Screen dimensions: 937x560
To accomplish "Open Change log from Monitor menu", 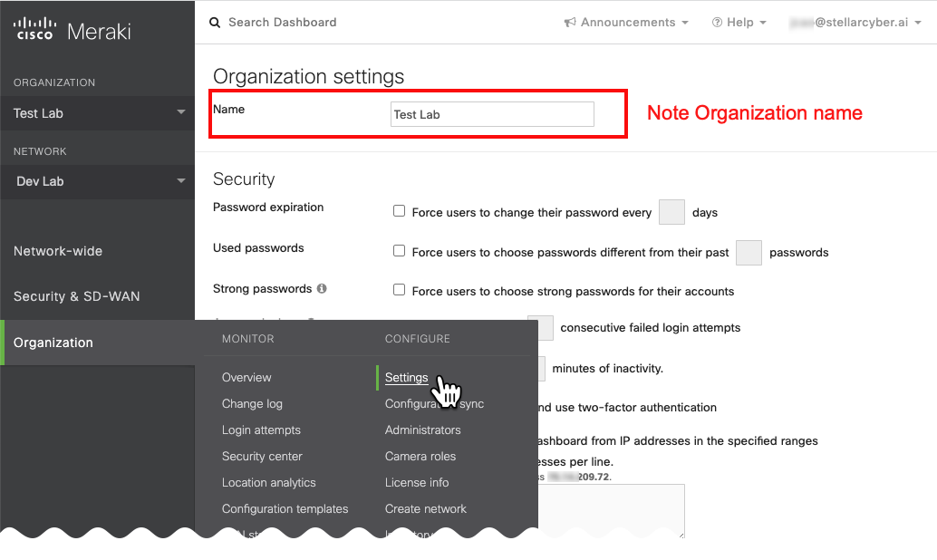I will [252, 404].
